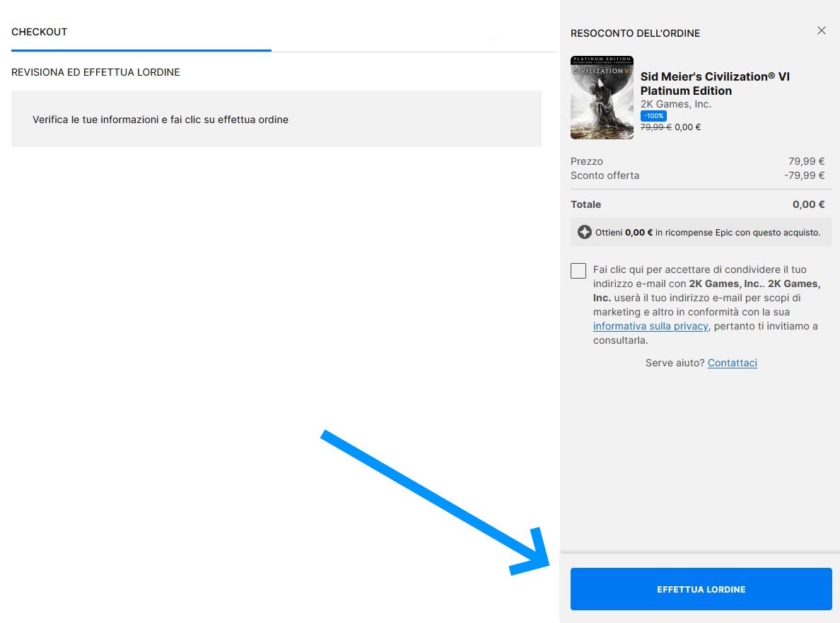Open the informativa sulla privacy link

click(651, 326)
